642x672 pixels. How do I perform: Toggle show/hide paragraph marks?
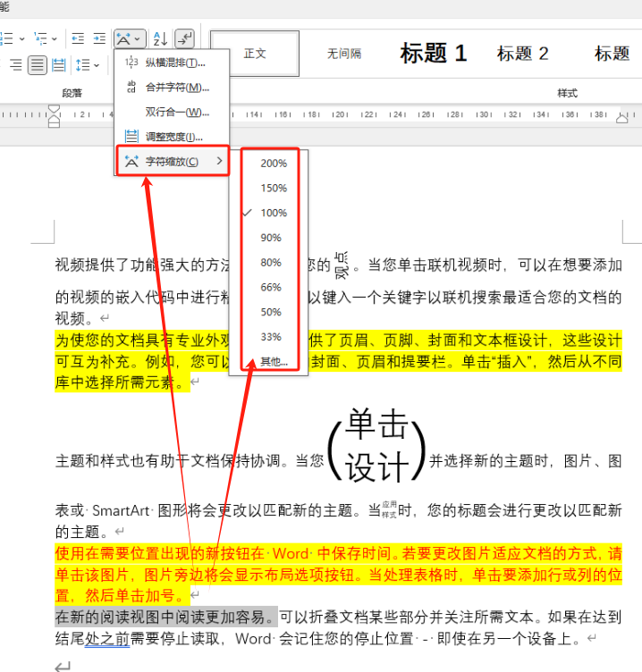tap(185, 39)
